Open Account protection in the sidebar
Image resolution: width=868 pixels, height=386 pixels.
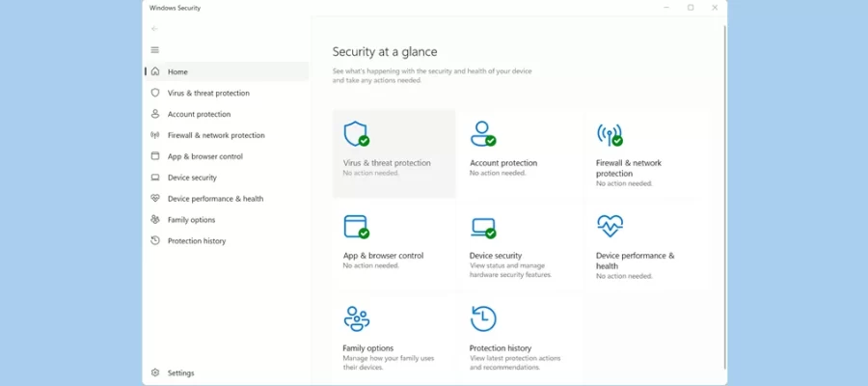[227, 114]
